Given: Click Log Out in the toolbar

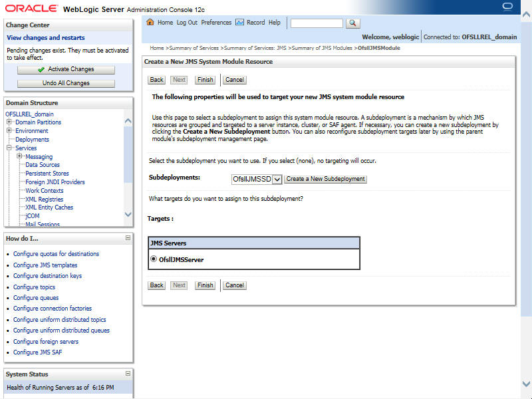Looking at the screenshot, I should tap(187, 23).
